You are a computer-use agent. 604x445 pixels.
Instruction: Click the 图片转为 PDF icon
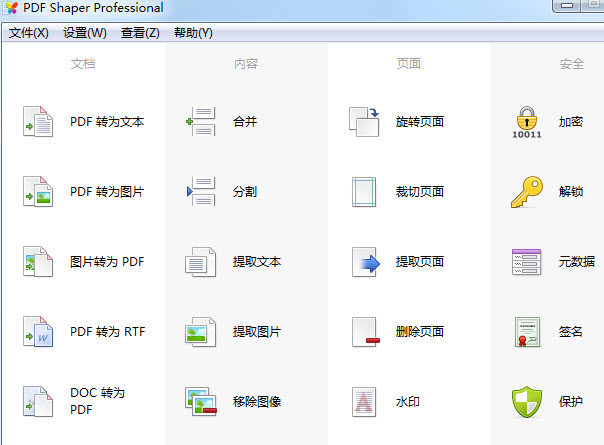pos(38,262)
